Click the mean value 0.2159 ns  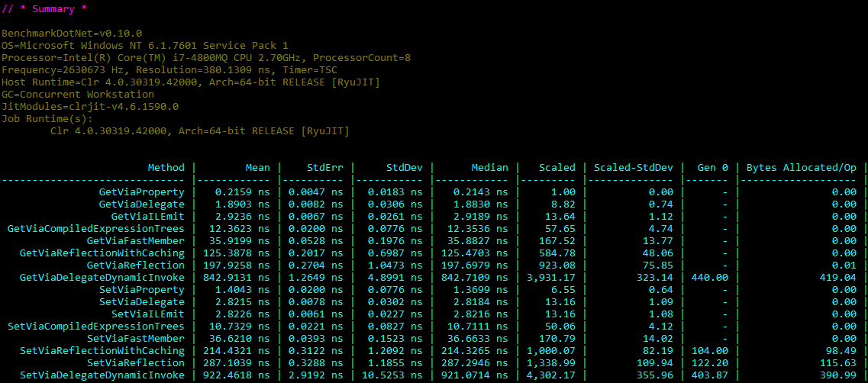click(x=243, y=191)
